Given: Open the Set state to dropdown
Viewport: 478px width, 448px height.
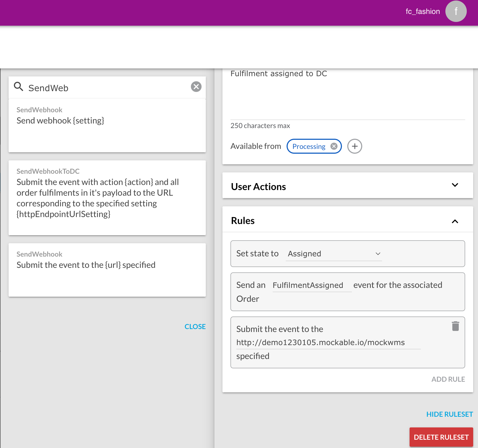Looking at the screenshot, I should [x=334, y=254].
